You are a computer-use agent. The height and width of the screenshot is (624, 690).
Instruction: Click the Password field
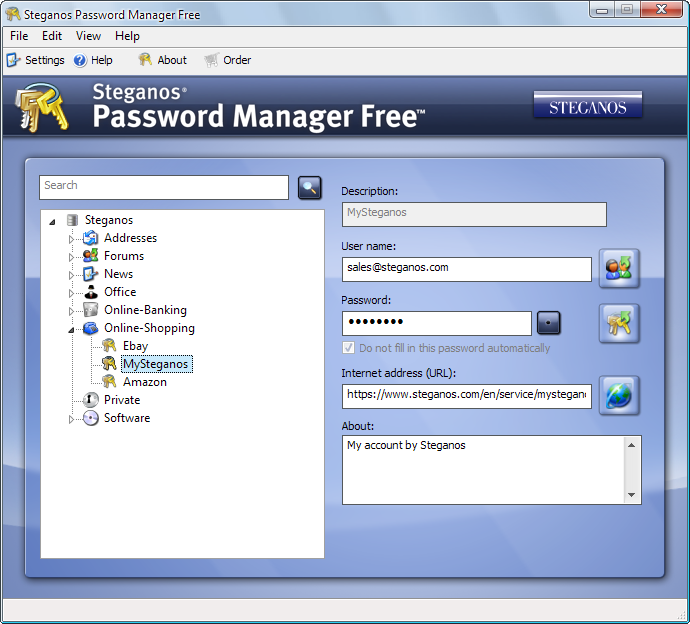click(x=437, y=323)
